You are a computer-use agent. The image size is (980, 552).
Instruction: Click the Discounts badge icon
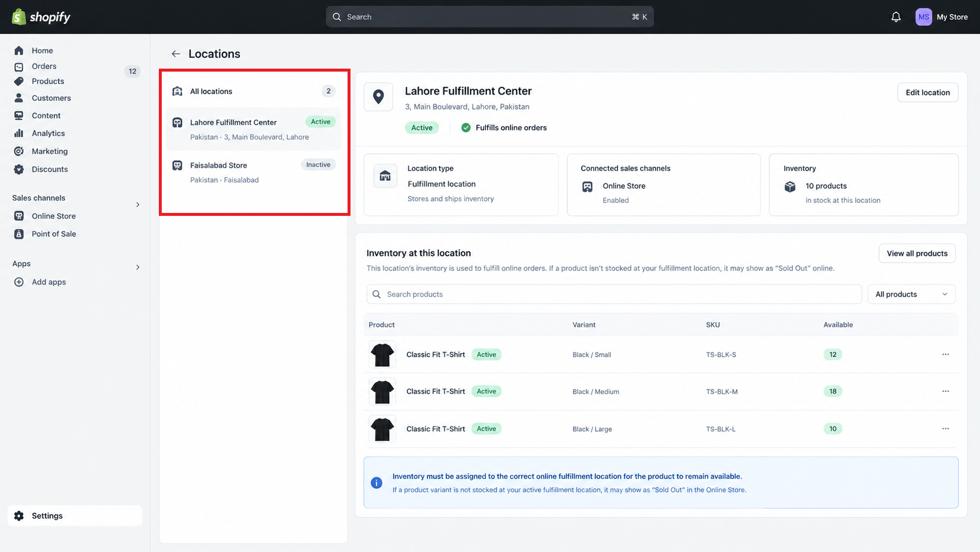pyautogui.click(x=19, y=170)
